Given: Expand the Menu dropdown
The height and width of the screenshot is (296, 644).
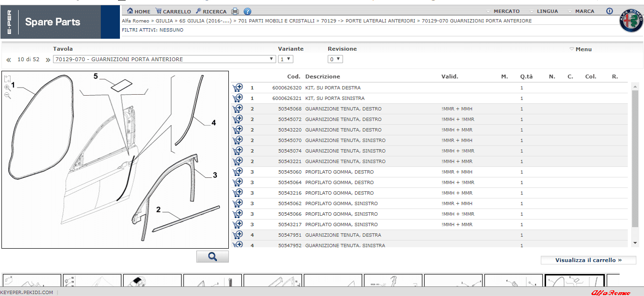Looking at the screenshot, I should [x=580, y=49].
